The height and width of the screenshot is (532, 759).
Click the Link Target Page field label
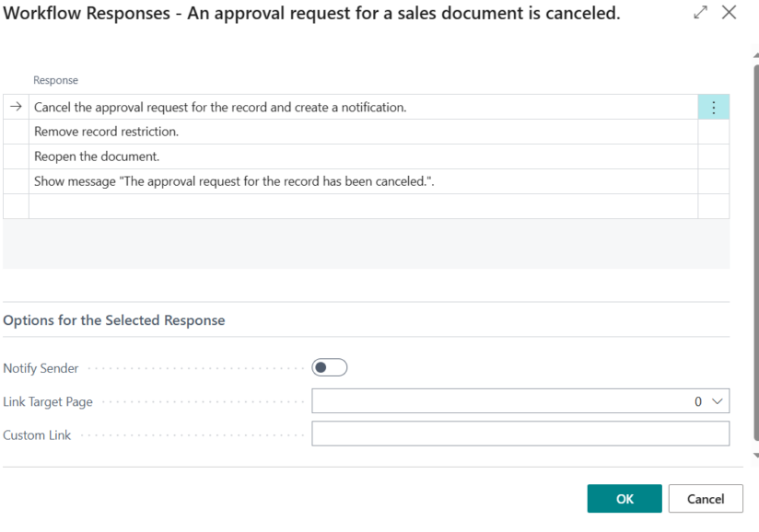[x=48, y=401]
